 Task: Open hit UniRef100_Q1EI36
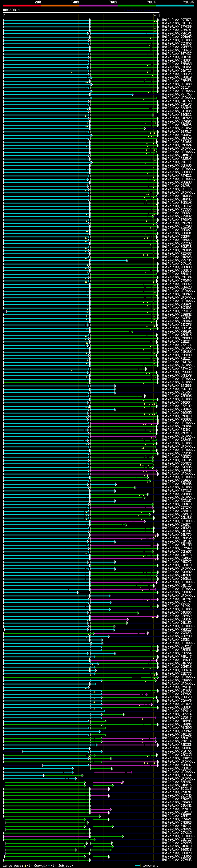click(177, 23)
